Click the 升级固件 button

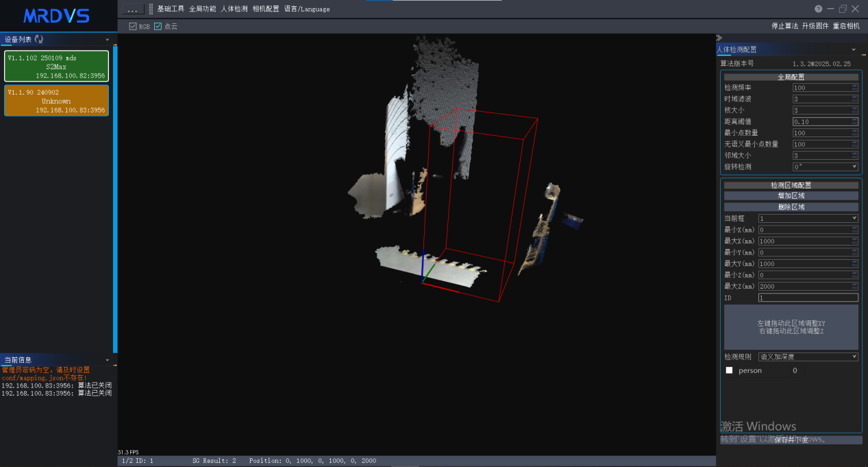(815, 26)
